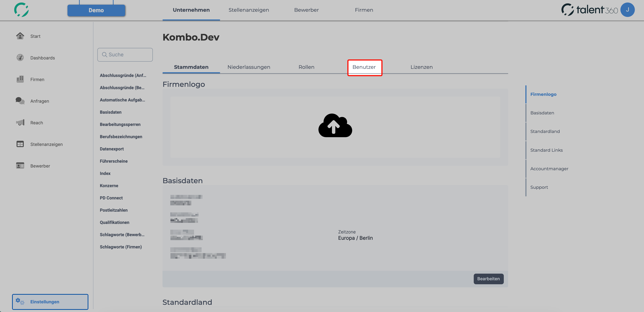
Task: Click the Stellenanzeigen board icon in sidebar
Action: [x=20, y=144]
